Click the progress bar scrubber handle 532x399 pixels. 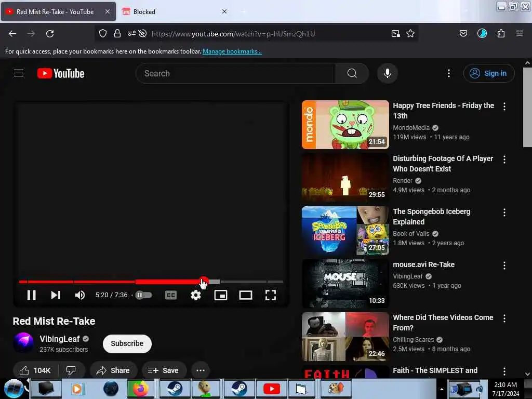pos(203,282)
